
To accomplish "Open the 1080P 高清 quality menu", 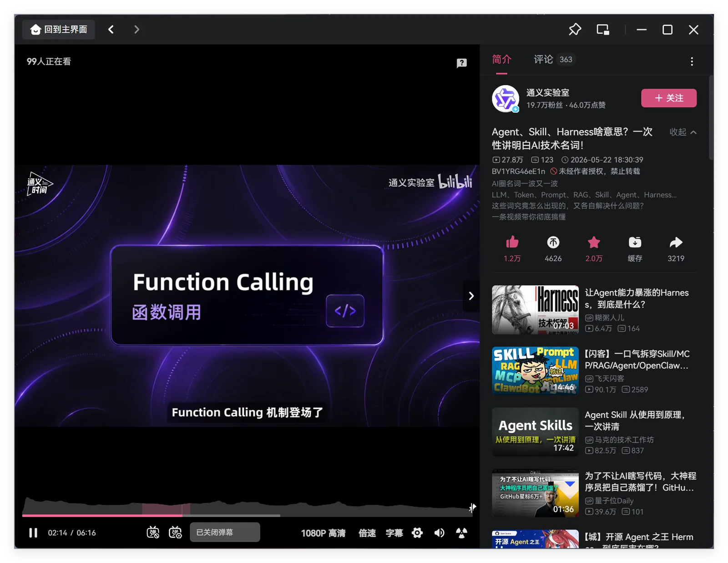I will pos(323,533).
